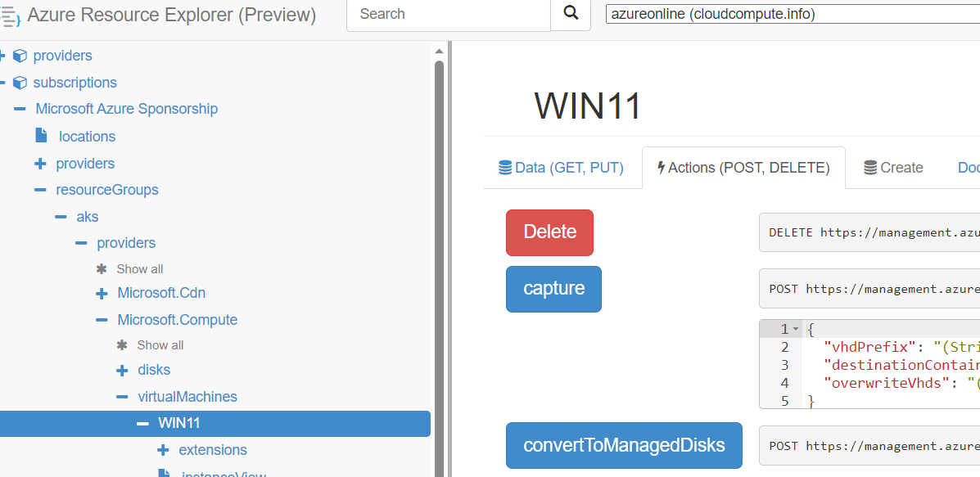Click the cube icon beside subscriptions
980x477 pixels.
pyautogui.click(x=20, y=83)
